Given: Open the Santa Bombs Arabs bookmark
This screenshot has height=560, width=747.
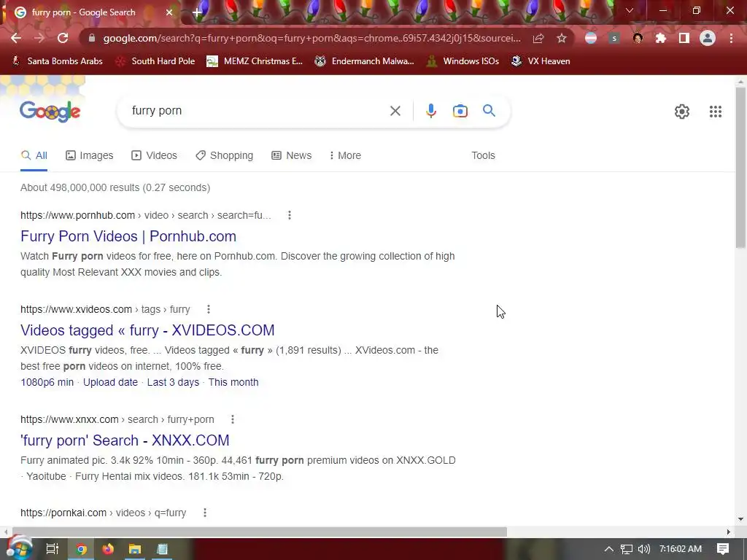Looking at the screenshot, I should point(57,61).
